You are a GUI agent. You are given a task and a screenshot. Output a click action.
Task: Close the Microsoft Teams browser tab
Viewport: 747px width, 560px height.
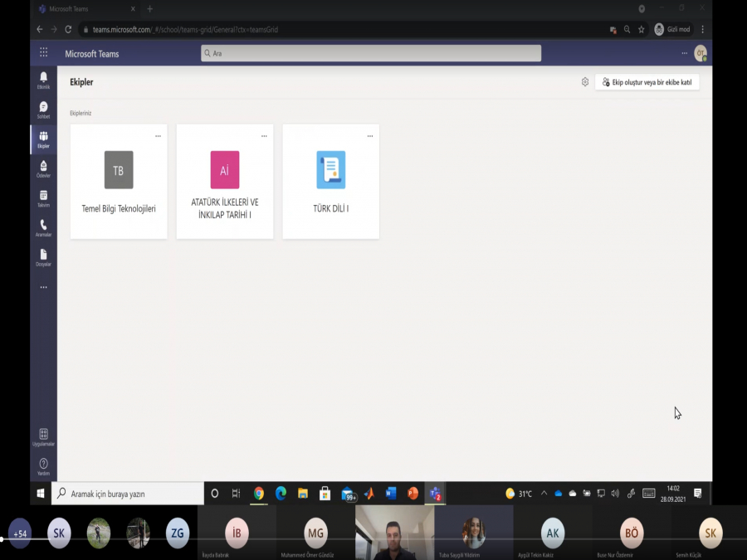(133, 8)
